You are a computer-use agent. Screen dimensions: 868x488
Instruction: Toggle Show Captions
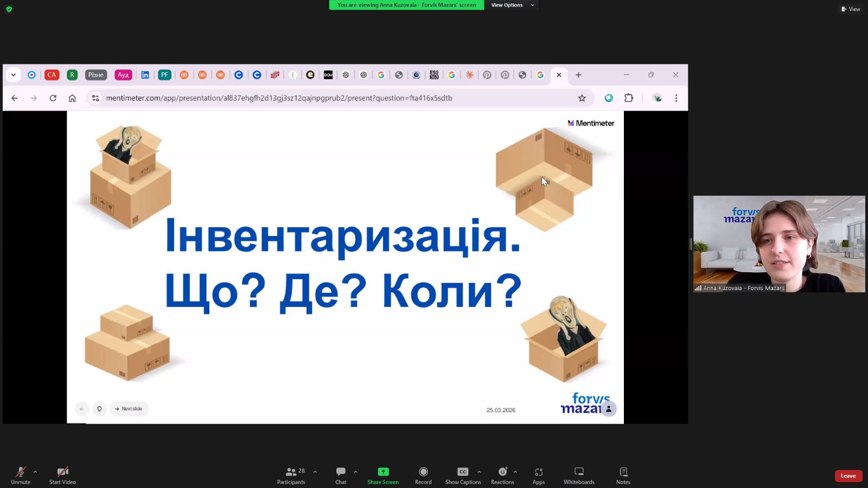pos(463,475)
